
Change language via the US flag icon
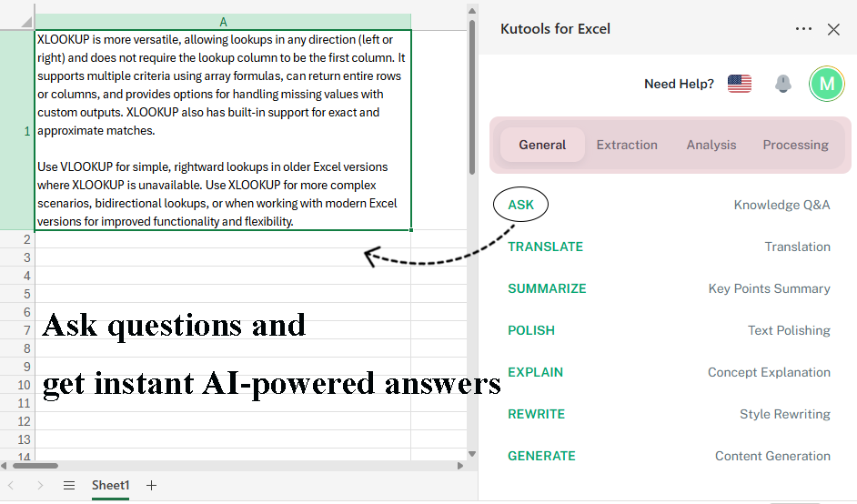tap(740, 84)
